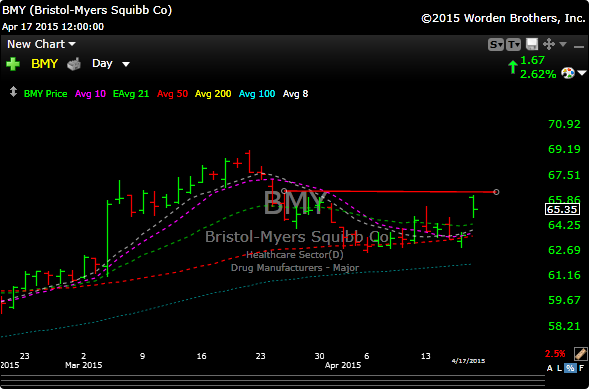Click the 1.67 net change value
This screenshot has height=389, width=589.
[532, 60]
